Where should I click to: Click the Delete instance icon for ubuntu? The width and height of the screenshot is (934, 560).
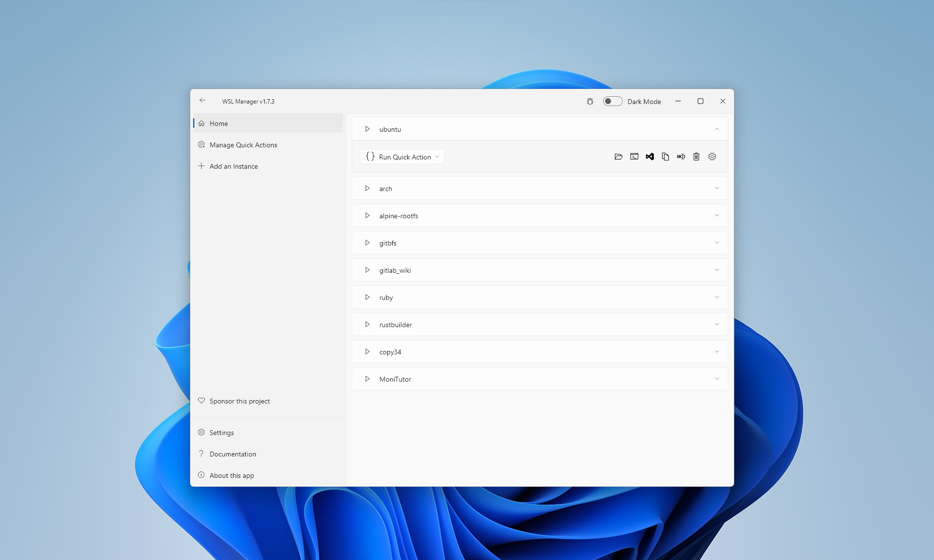coord(697,157)
